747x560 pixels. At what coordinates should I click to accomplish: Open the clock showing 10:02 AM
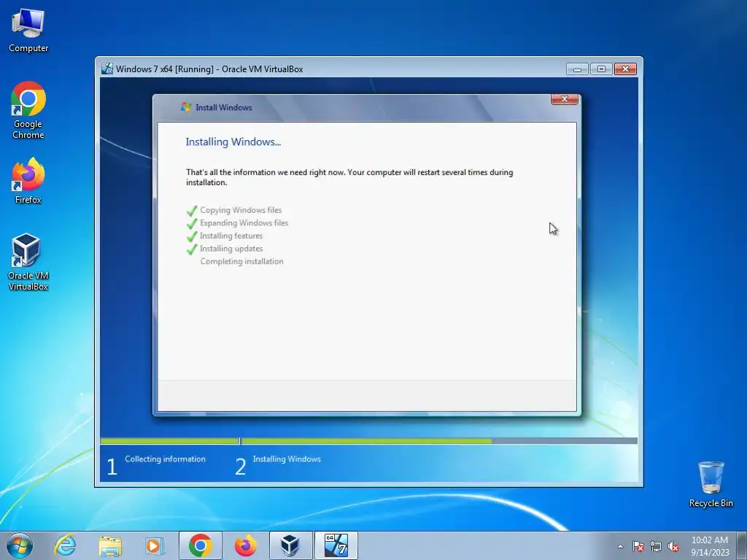(x=710, y=545)
